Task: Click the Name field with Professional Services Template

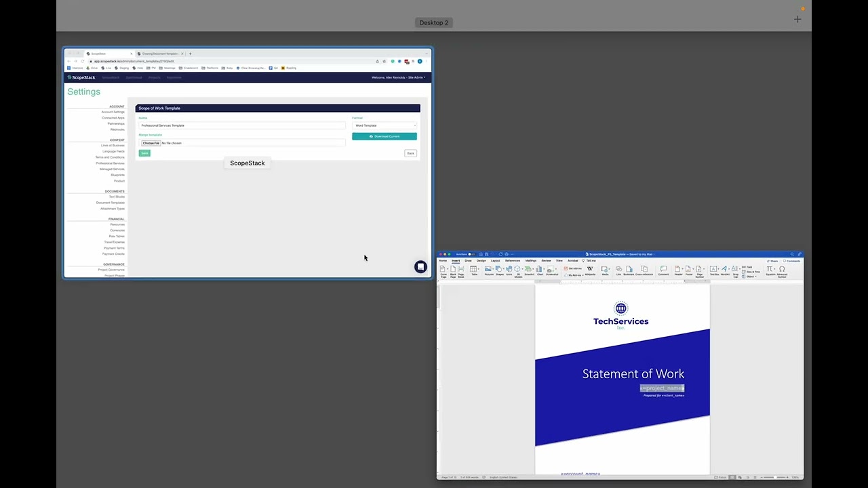Action: click(x=242, y=125)
